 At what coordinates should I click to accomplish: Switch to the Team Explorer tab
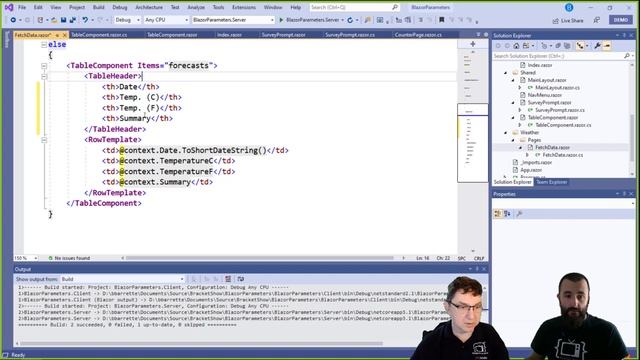coord(551,182)
